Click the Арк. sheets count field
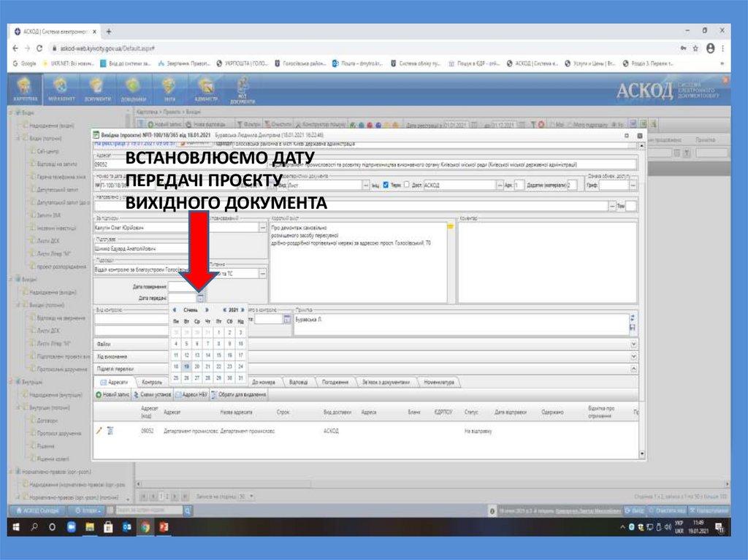Image resolution: width=748 pixels, height=560 pixels. [x=519, y=185]
